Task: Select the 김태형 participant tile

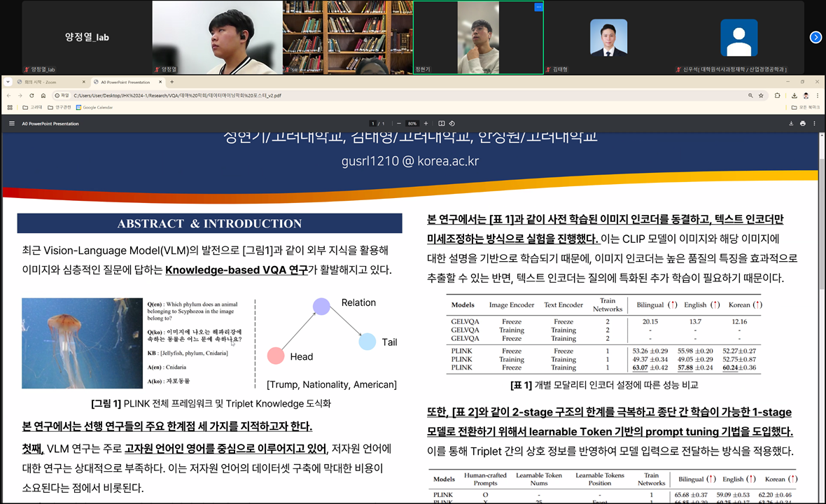Action: [x=608, y=37]
